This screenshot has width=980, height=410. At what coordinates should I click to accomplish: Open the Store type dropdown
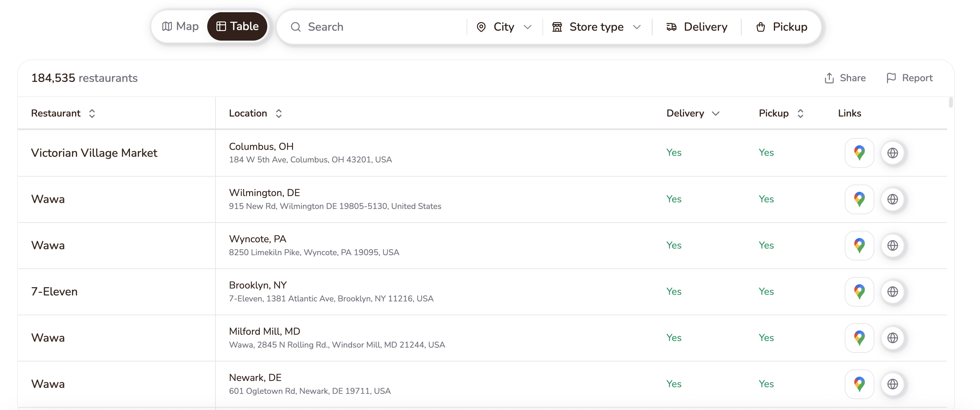[597, 27]
